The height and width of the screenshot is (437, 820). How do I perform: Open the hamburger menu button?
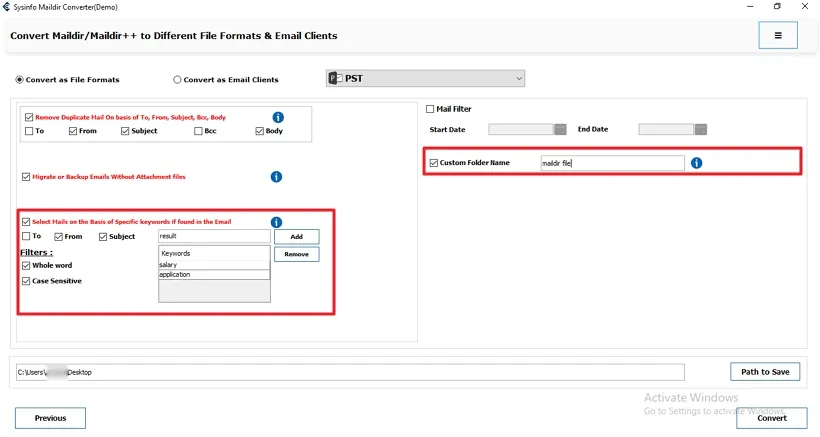[778, 35]
